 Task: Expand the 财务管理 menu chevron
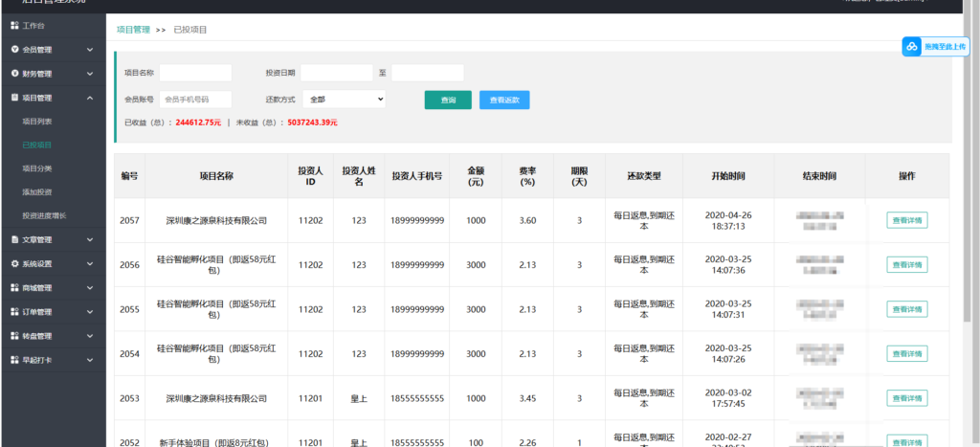(90, 74)
